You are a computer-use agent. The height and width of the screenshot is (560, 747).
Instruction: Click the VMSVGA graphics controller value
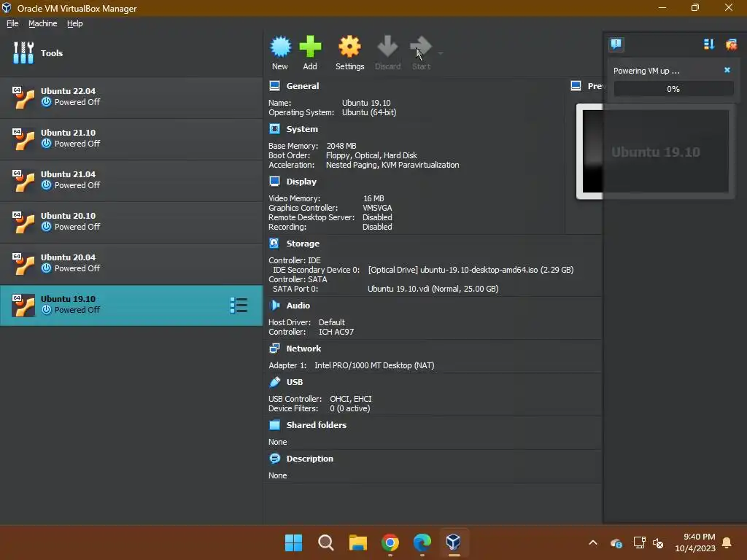point(377,208)
